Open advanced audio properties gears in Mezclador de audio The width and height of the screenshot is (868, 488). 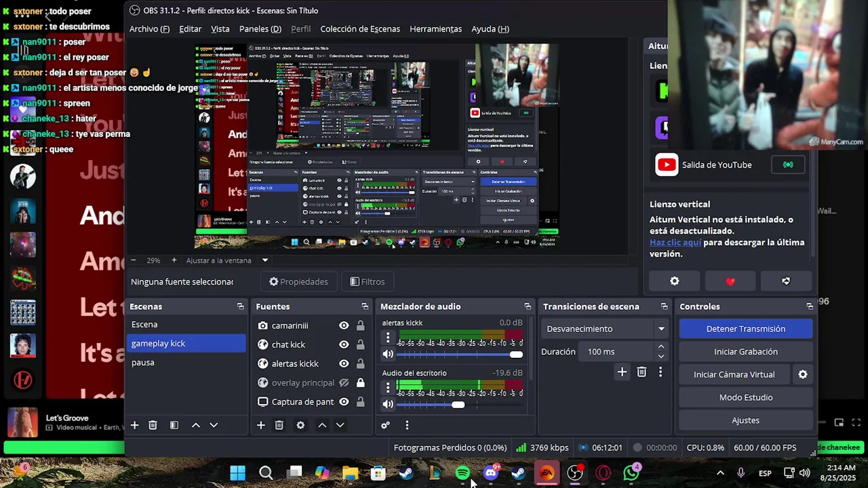385,425
